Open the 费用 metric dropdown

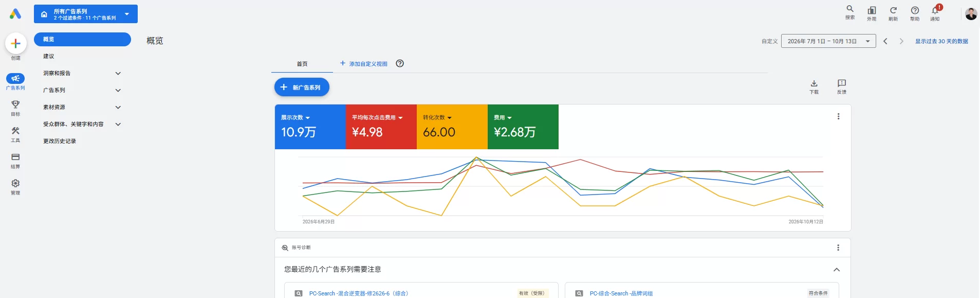[503, 118]
